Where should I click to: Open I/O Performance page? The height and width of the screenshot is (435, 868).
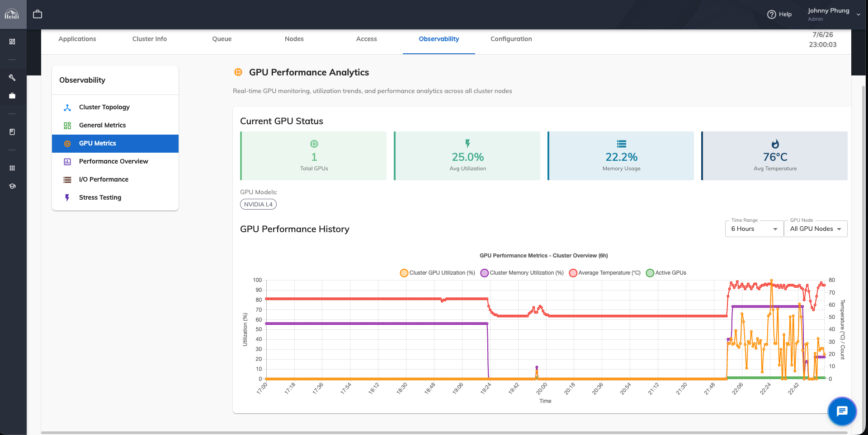115,180
